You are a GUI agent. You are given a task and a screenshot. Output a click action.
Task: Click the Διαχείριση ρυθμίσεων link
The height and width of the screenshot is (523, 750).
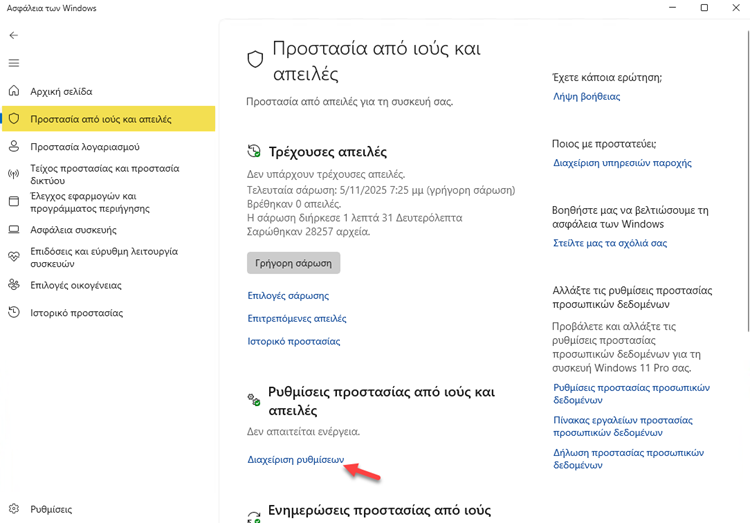(x=296, y=460)
